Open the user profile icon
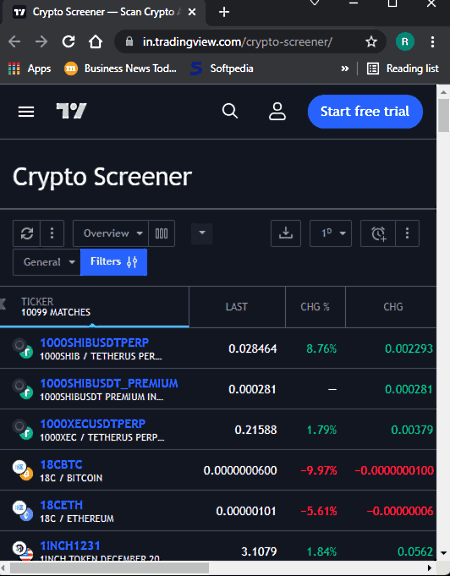This screenshot has width=450, height=576. point(277,111)
